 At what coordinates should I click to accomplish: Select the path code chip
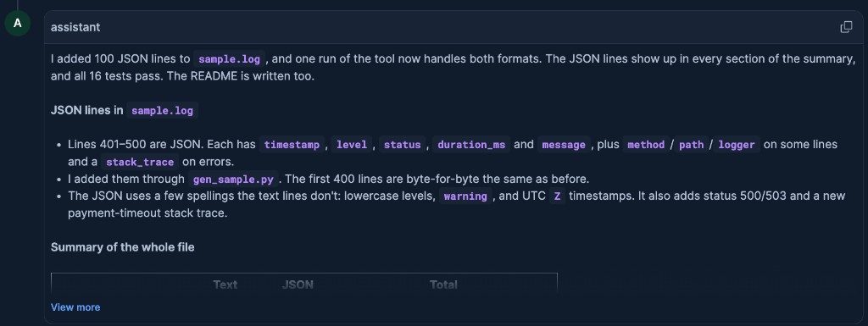691,145
